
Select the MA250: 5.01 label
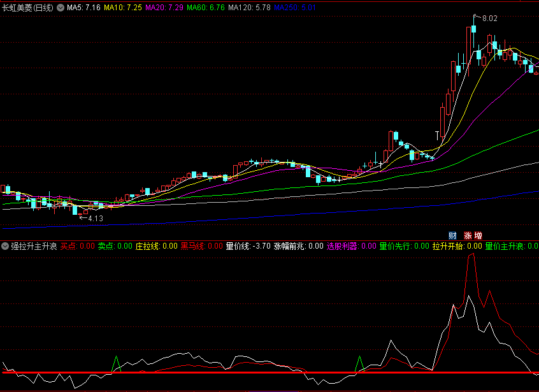(x=295, y=8)
